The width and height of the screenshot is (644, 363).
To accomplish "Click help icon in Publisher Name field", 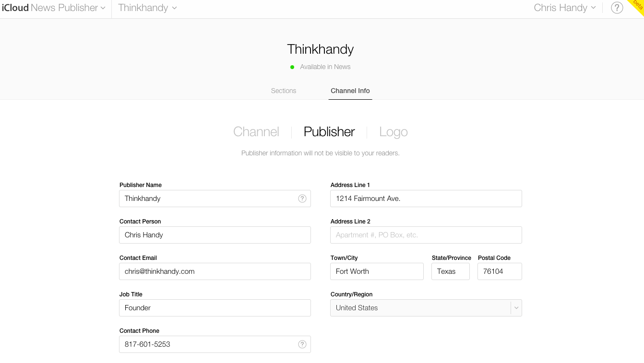I will 302,199.
